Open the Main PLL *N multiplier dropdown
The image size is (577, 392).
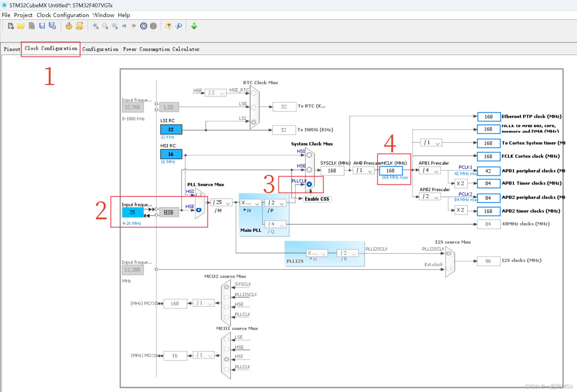click(x=250, y=203)
